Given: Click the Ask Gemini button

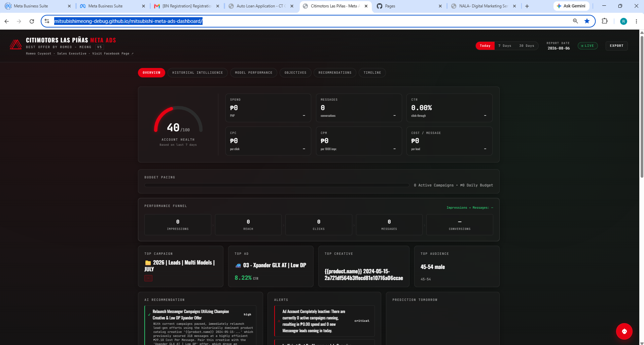Looking at the screenshot, I should [x=571, y=6].
